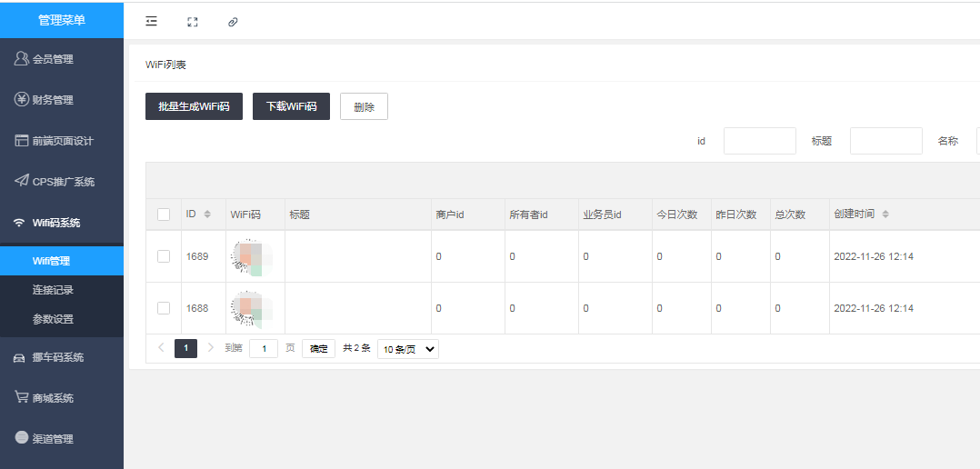Click the member management user icon
The width and height of the screenshot is (980, 469).
(21, 59)
